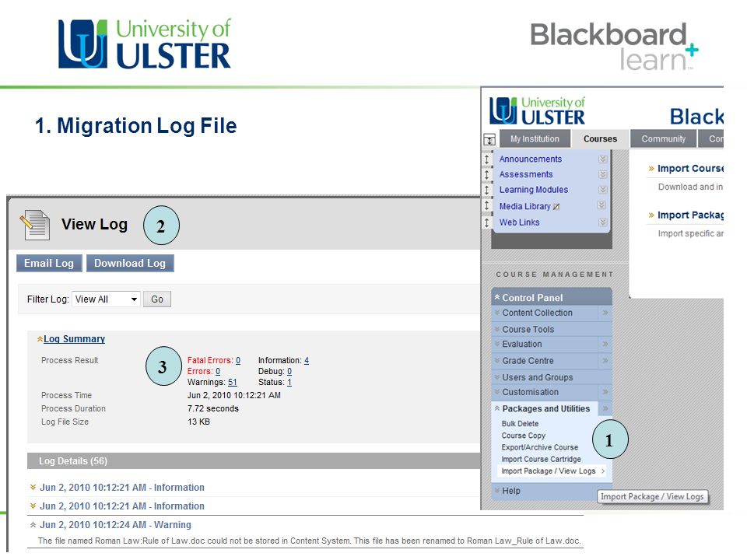
Task: Open Course Tools in Control Panel
Action: click(x=528, y=330)
